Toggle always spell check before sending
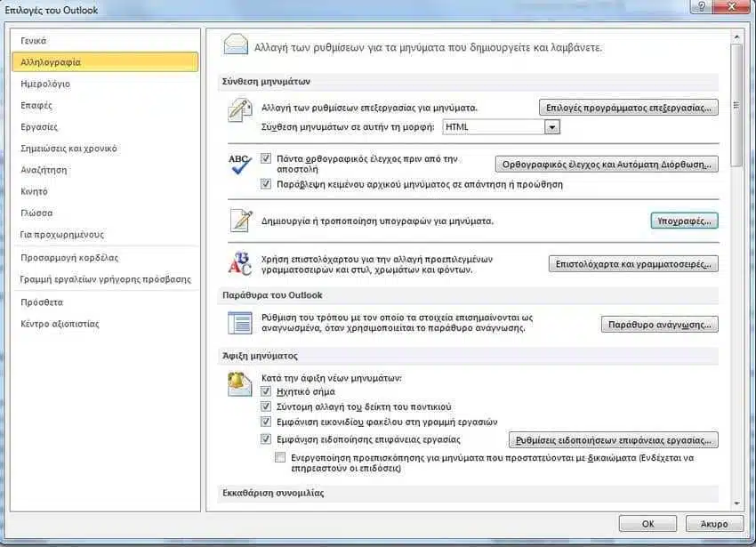 tap(266, 158)
